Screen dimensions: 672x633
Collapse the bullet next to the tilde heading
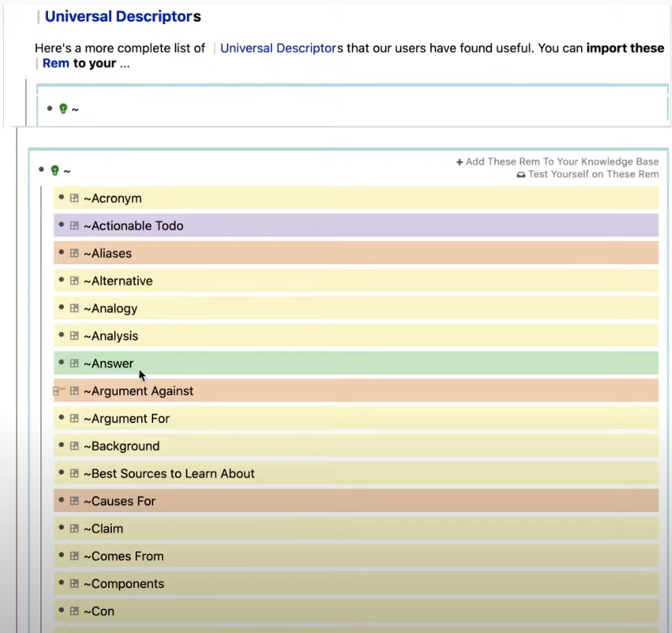pyautogui.click(x=42, y=170)
